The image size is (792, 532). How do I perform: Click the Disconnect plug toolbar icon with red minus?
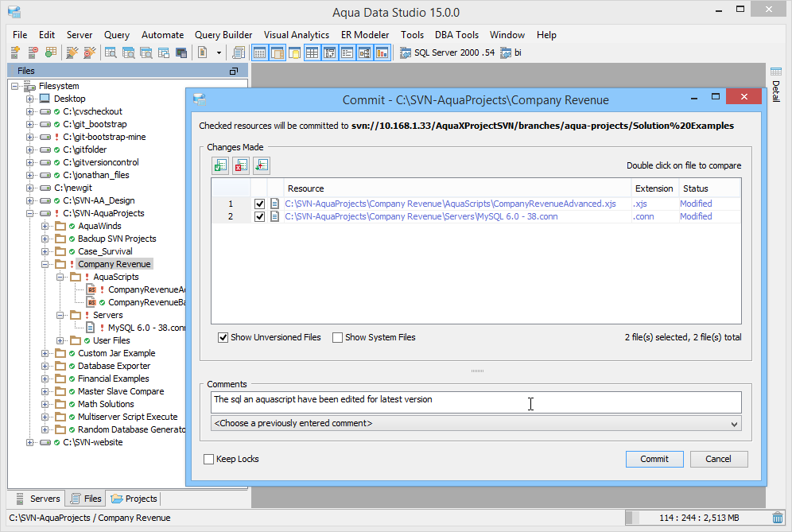click(90, 52)
